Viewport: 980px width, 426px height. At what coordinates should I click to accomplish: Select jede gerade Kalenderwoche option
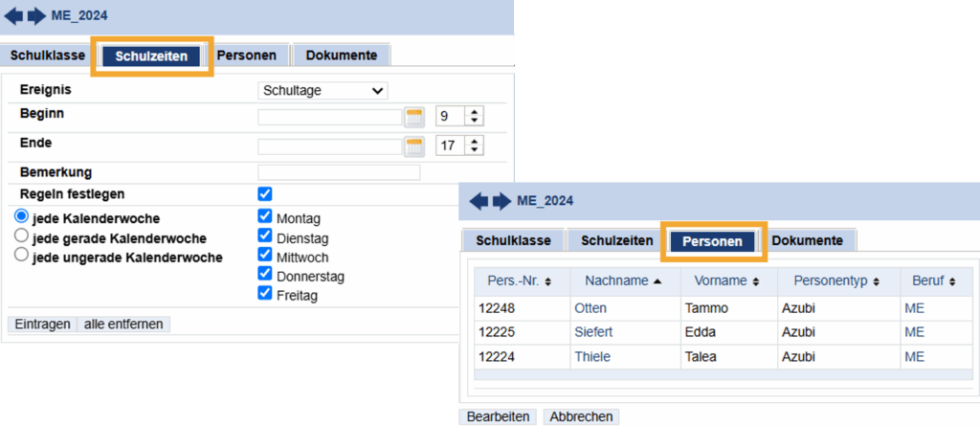point(21,236)
